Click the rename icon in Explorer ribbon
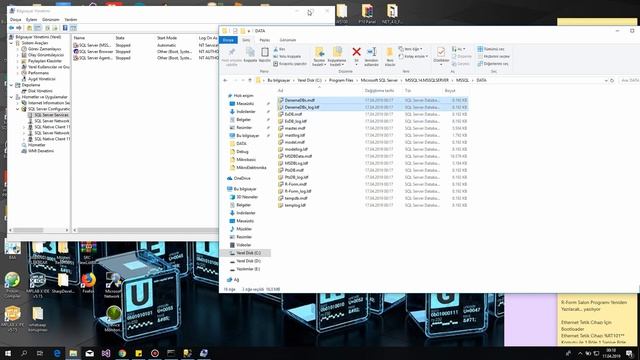640x360 pixels. click(x=371, y=52)
